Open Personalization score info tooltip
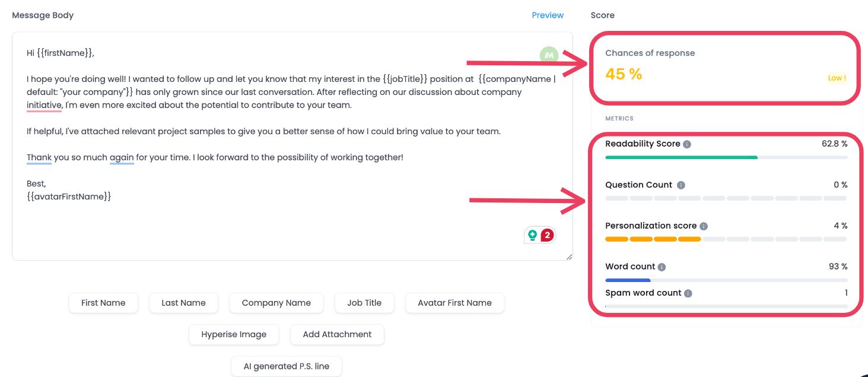This screenshot has height=377, width=868. pyautogui.click(x=703, y=226)
